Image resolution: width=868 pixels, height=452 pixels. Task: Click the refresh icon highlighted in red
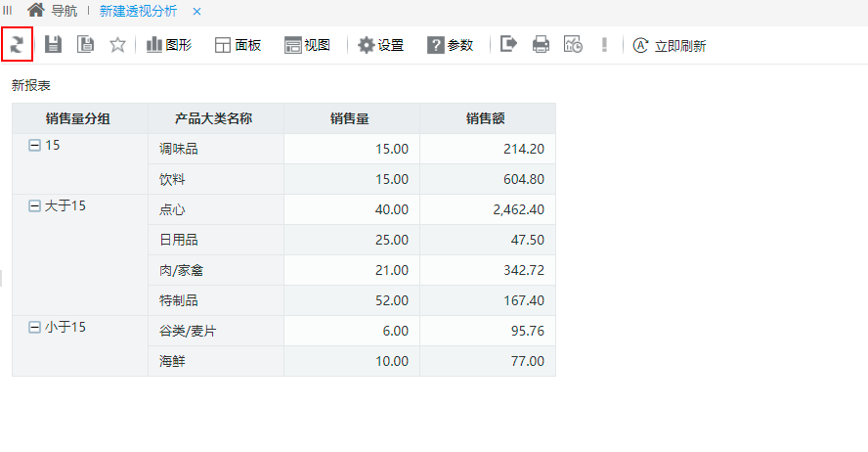[x=18, y=44]
